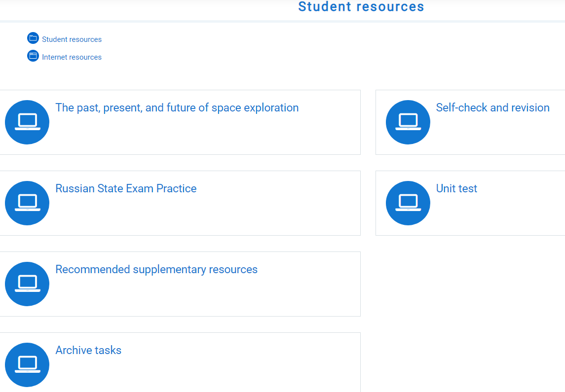Open the Russian State Exam Practice activity
The width and height of the screenshot is (565, 392).
tap(125, 188)
